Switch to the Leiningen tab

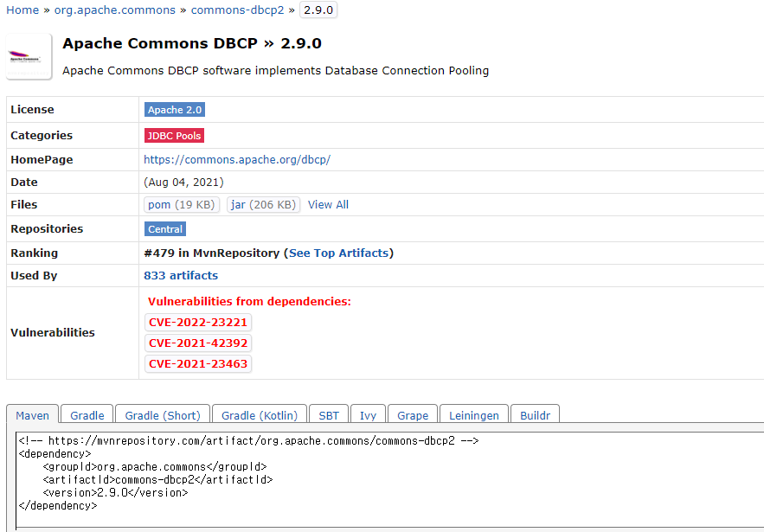pyautogui.click(x=474, y=415)
